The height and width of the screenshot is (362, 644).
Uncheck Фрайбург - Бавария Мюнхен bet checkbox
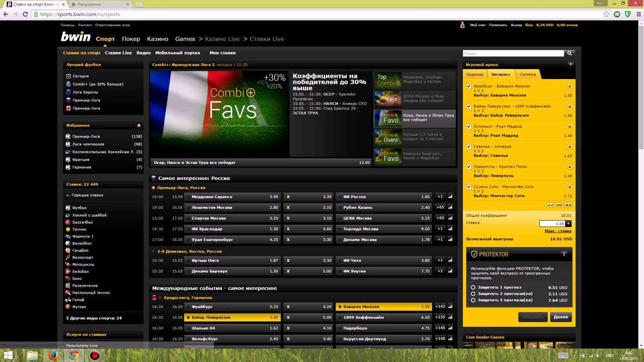(x=469, y=86)
